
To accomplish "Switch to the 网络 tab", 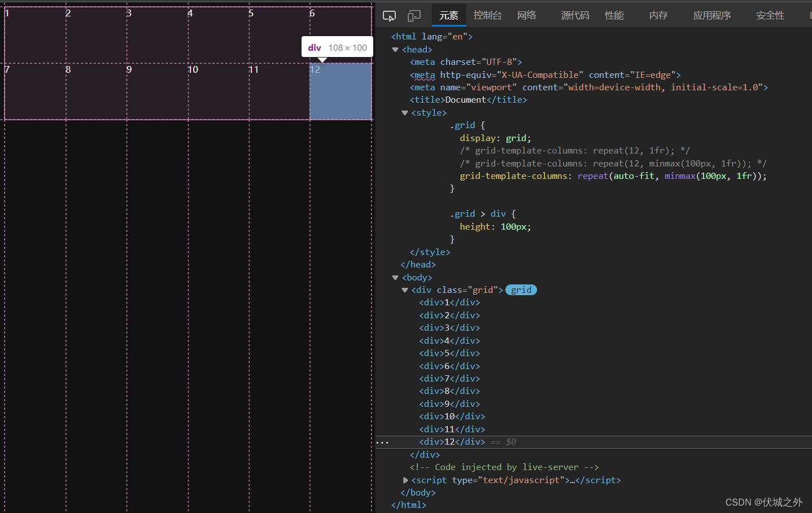I will tap(527, 15).
